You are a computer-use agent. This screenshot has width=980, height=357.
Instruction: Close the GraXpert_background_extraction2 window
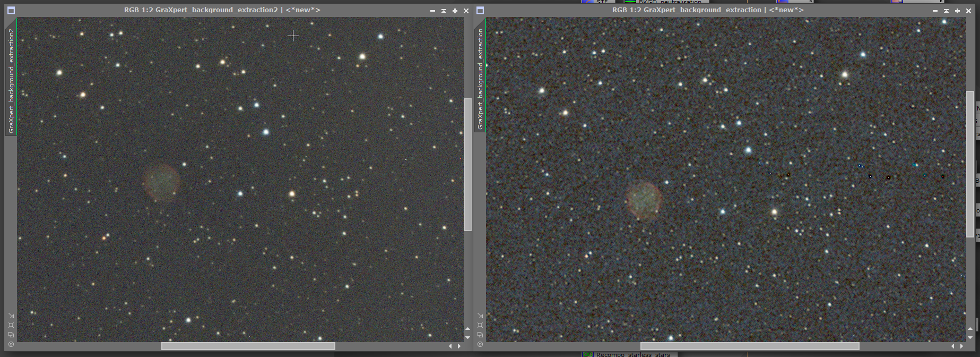pos(466,11)
